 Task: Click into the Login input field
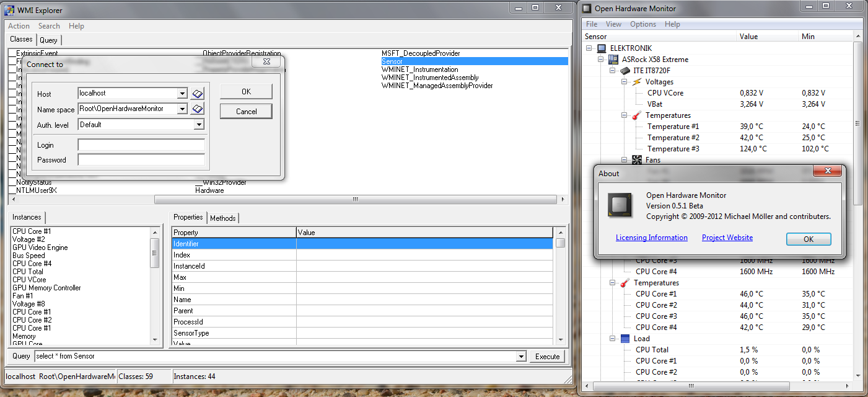pos(141,145)
